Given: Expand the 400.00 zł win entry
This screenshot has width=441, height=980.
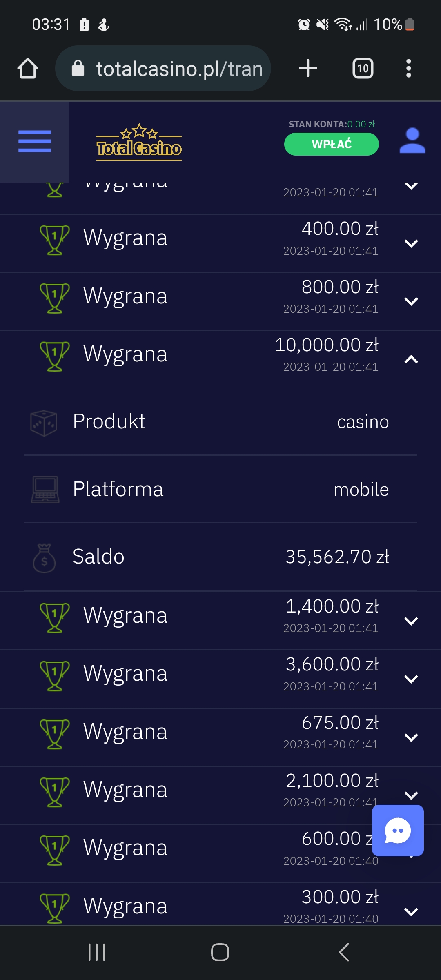Looking at the screenshot, I should tap(411, 243).
